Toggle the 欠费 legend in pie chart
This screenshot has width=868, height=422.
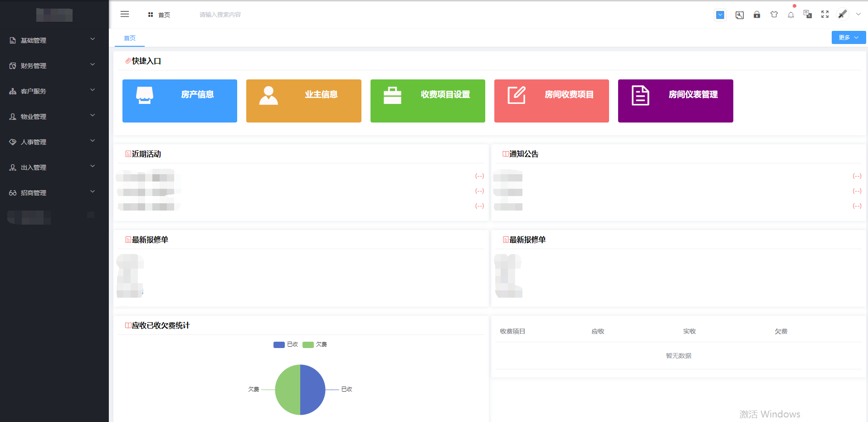[315, 344]
